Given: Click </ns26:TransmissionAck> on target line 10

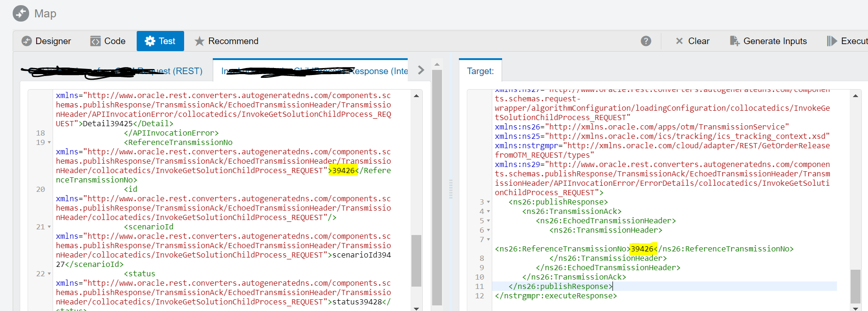Looking at the screenshot, I should 574,277.
